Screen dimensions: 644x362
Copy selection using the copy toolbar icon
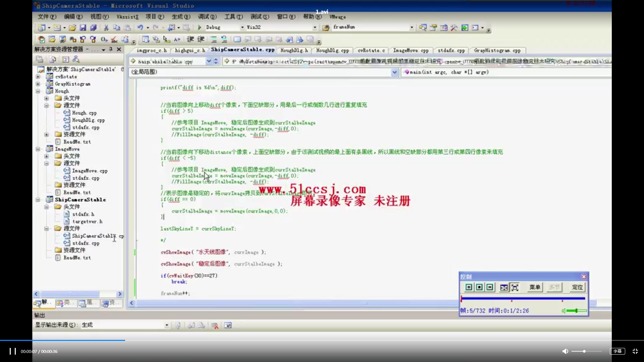point(116,27)
